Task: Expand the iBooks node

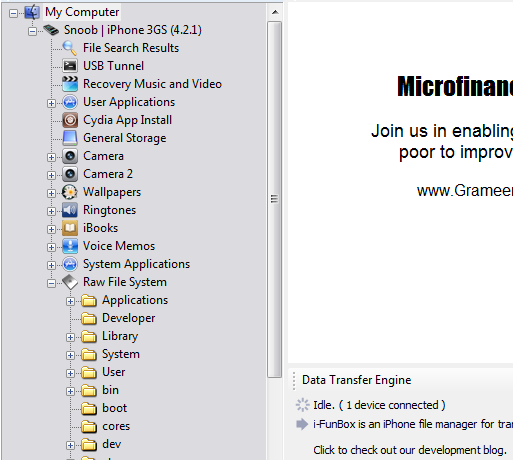Action: point(51,229)
